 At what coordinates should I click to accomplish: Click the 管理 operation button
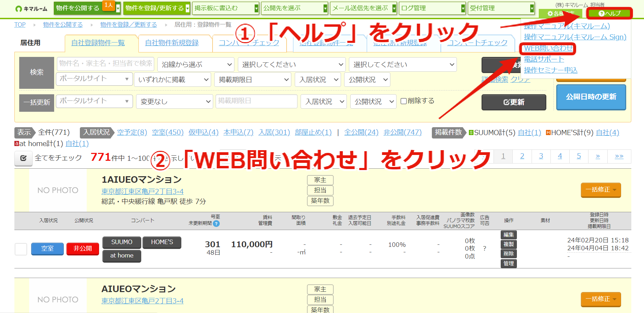click(509, 264)
